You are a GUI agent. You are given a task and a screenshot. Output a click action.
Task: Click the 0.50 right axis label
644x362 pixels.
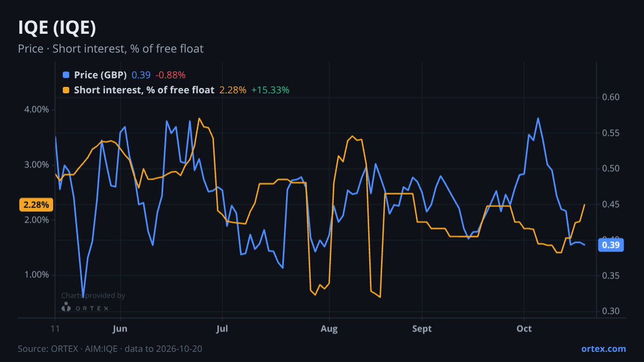pos(611,168)
